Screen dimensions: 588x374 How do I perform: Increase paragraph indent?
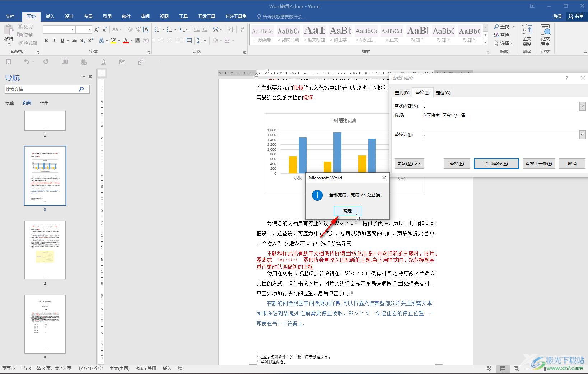(x=205, y=29)
